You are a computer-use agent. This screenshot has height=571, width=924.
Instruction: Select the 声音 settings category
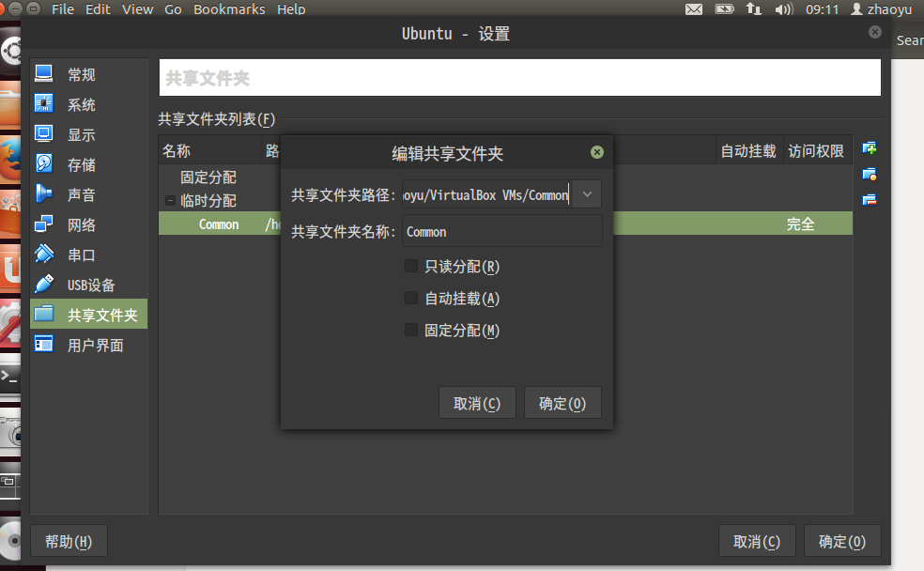(x=81, y=195)
